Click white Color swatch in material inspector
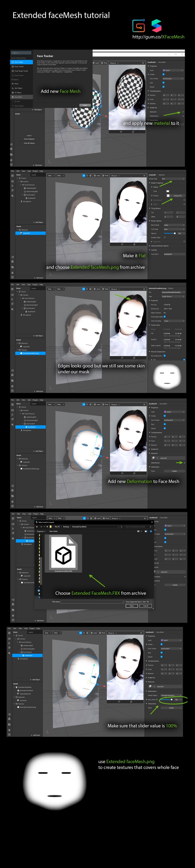This screenshot has height=868, width=195. click(167, 191)
